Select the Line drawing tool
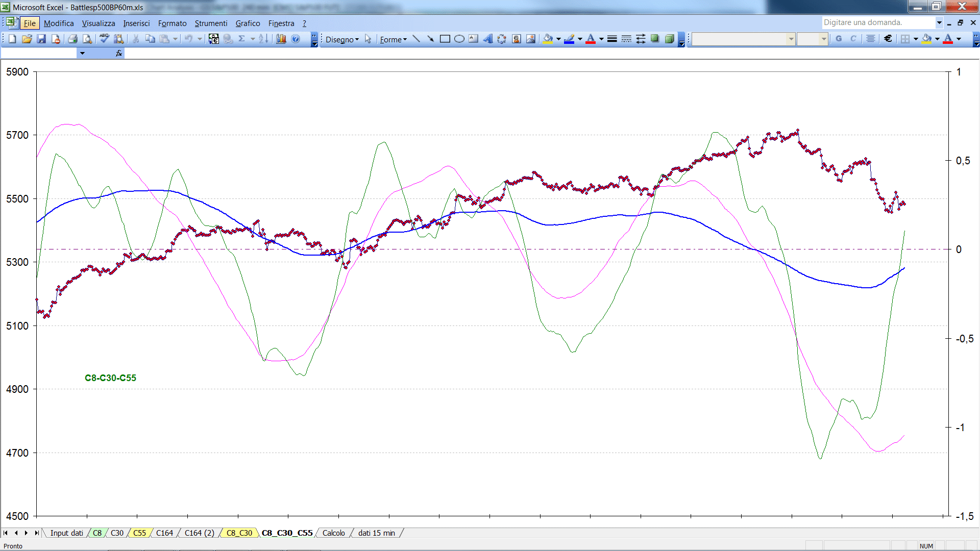The image size is (980, 551). click(416, 39)
